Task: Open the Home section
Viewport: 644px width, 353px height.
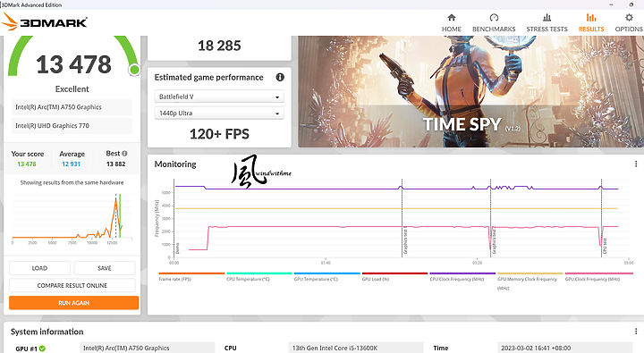Action: [452, 23]
